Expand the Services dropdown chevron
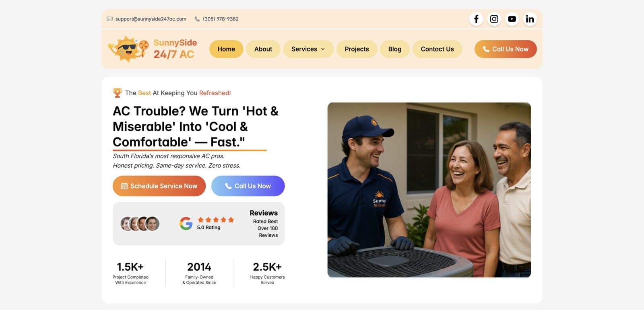The image size is (644, 310). point(323,49)
